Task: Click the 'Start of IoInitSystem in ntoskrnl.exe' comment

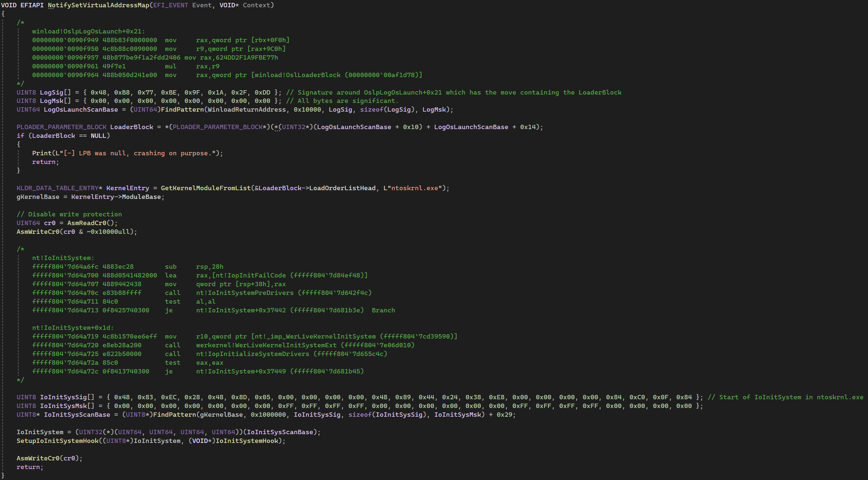Action: (785, 397)
